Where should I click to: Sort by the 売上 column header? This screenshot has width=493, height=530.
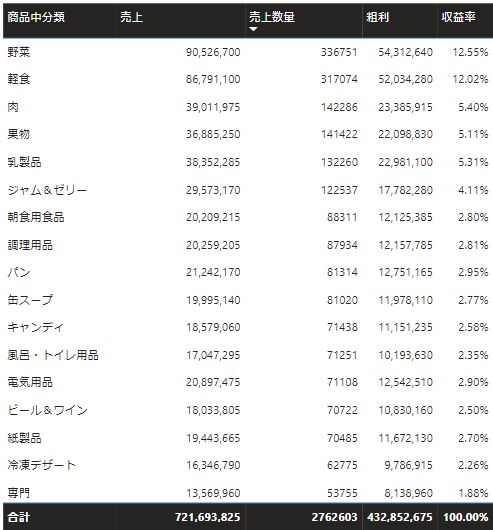click(131, 17)
